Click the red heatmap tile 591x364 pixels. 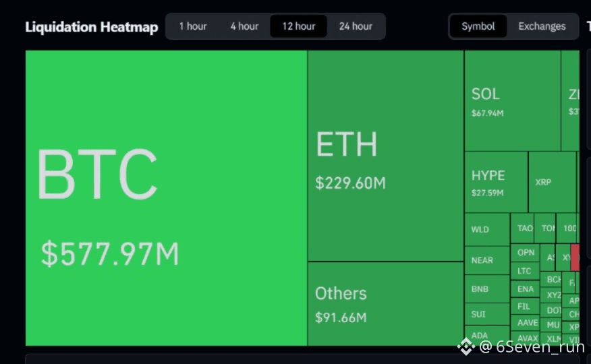(x=575, y=257)
